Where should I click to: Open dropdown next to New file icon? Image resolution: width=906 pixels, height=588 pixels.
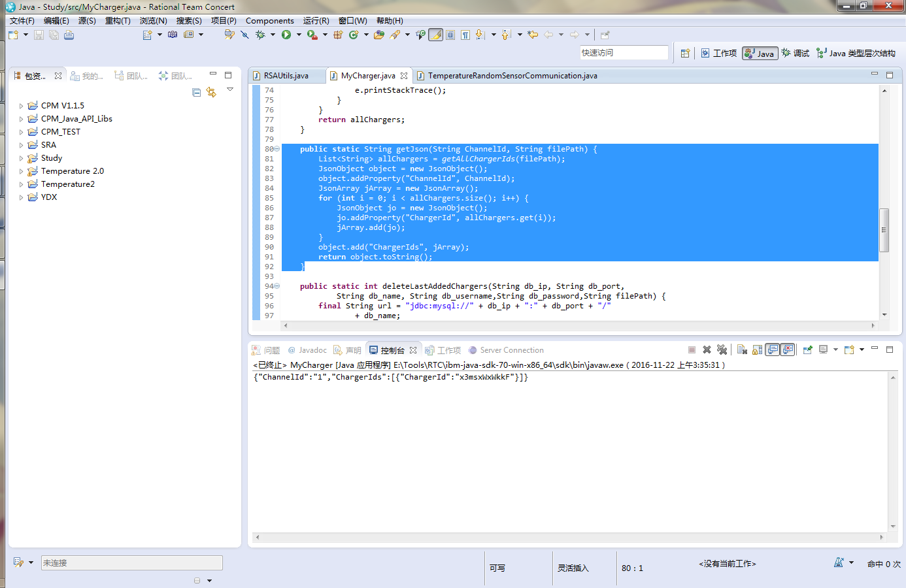click(25, 35)
